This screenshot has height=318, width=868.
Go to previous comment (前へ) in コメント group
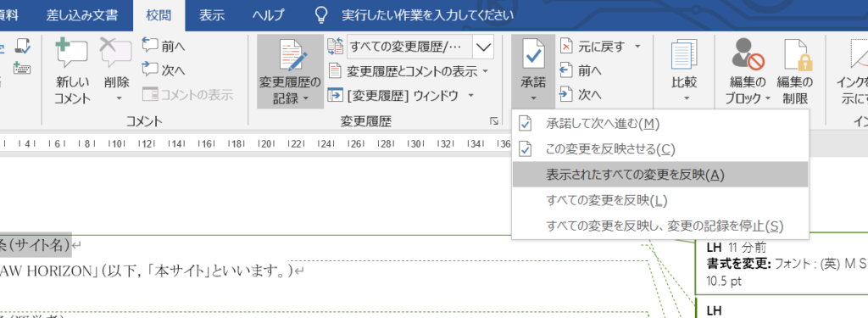[164, 47]
